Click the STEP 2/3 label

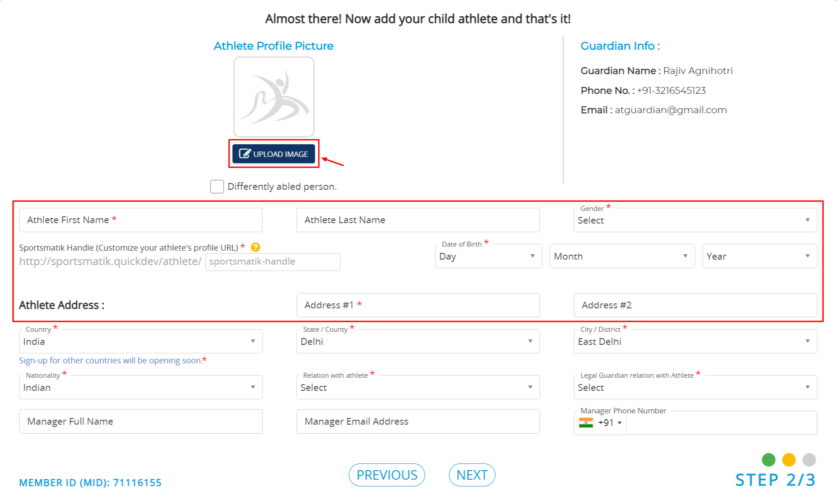click(x=776, y=480)
